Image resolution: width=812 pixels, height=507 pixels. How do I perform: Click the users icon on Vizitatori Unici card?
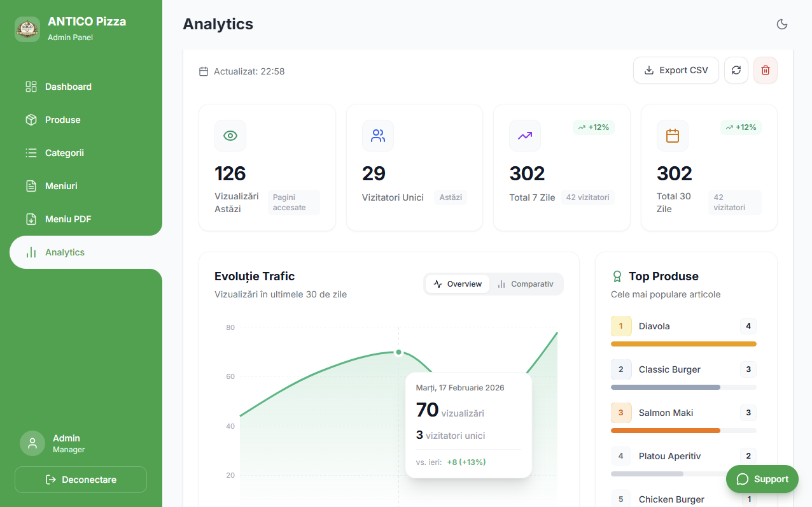pos(378,136)
